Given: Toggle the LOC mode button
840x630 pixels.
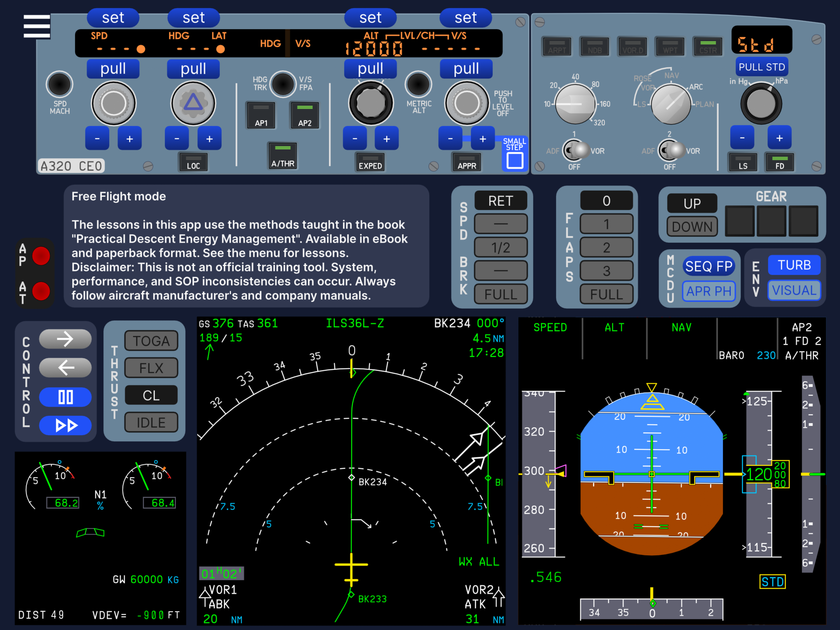Looking at the screenshot, I should point(193,162).
